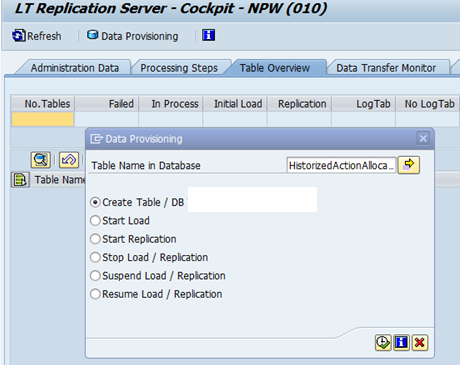The image size is (460, 365).
Task: Click the Refresh toolbar button
Action: pyautogui.click(x=37, y=36)
